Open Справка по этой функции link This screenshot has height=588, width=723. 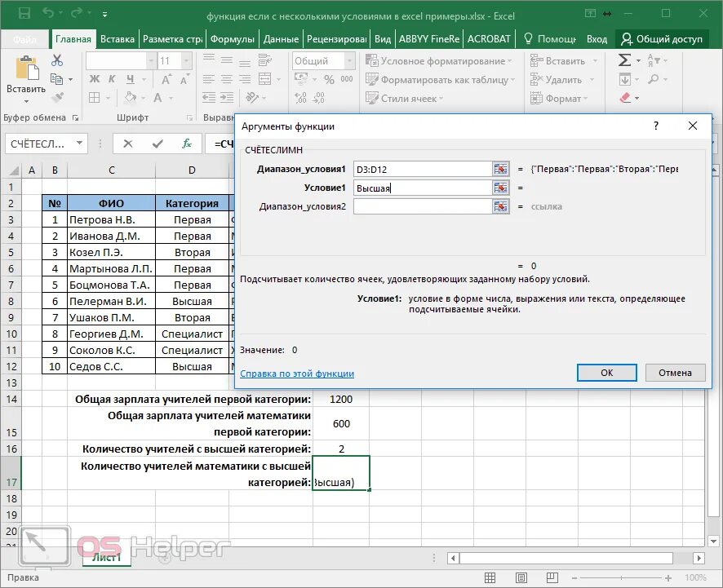pyautogui.click(x=297, y=374)
